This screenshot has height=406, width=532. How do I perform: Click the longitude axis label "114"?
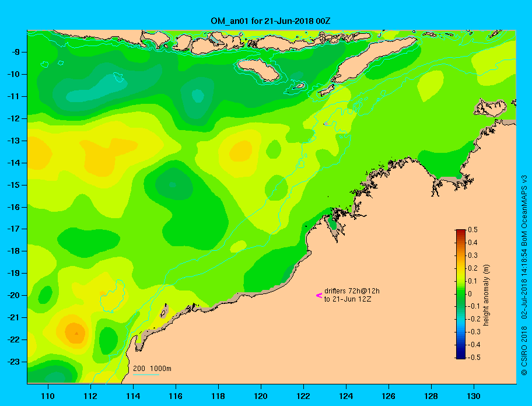tap(133, 396)
